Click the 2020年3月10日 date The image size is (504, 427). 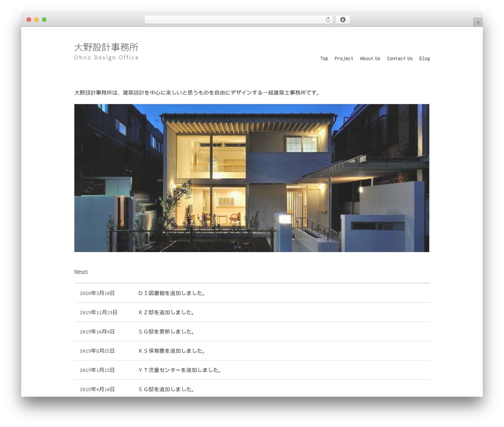[97, 293]
